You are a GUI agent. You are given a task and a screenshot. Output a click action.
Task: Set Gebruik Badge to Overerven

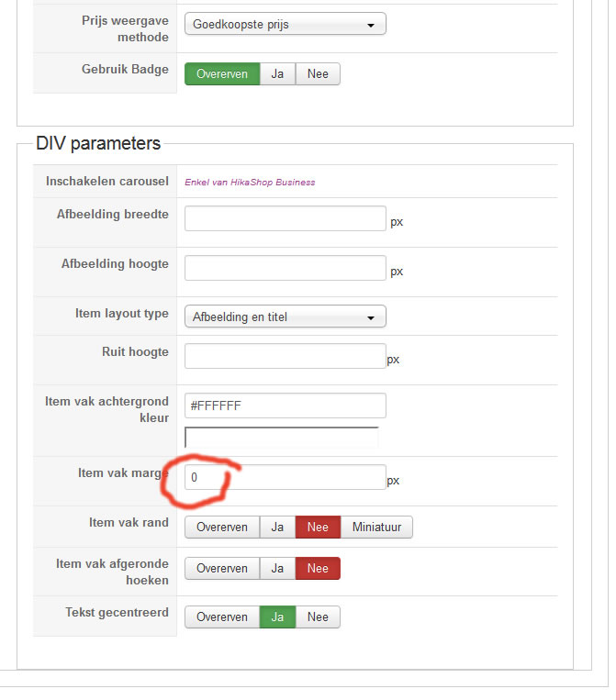click(x=222, y=73)
